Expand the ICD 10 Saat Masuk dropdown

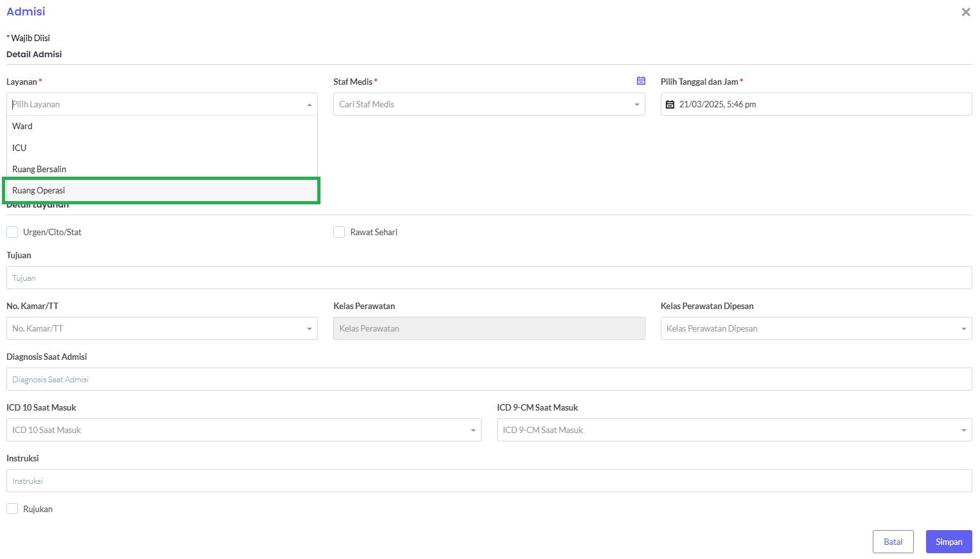(243, 430)
